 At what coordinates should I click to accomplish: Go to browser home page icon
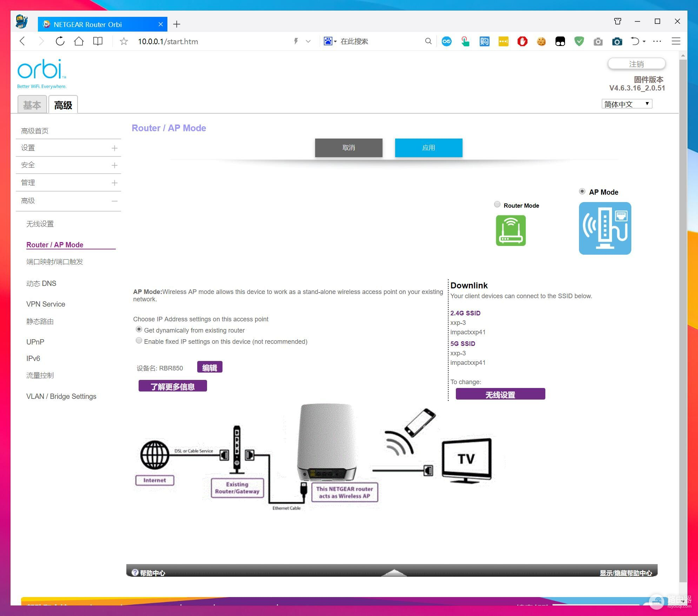coord(79,41)
